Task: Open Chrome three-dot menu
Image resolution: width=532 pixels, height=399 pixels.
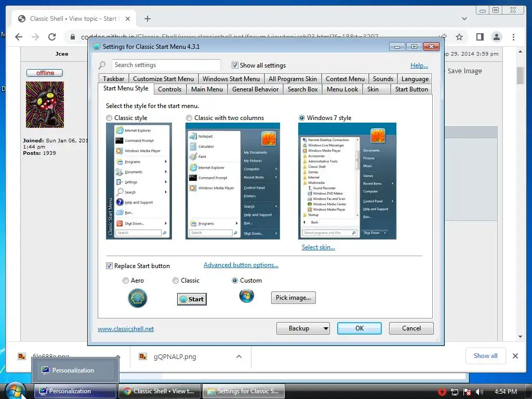Action: tap(513, 37)
